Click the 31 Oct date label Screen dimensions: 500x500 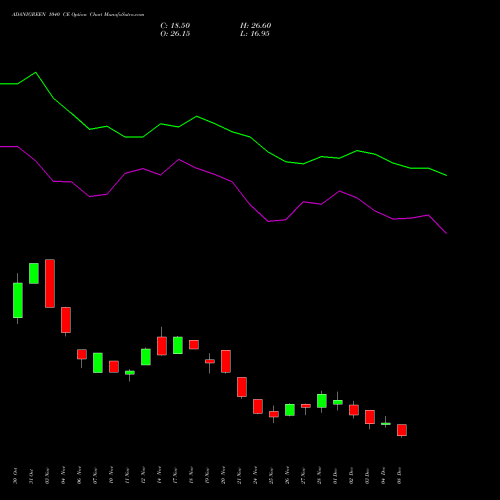[x=31, y=476]
